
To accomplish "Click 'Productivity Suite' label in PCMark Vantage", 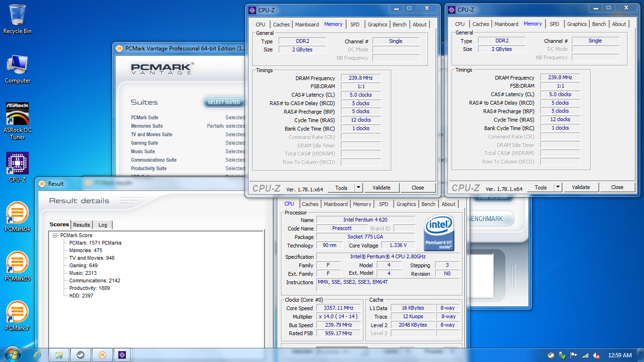I will pyautogui.click(x=149, y=168).
